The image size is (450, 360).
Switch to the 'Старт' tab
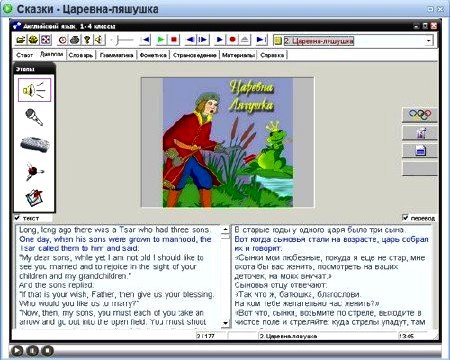coord(25,55)
